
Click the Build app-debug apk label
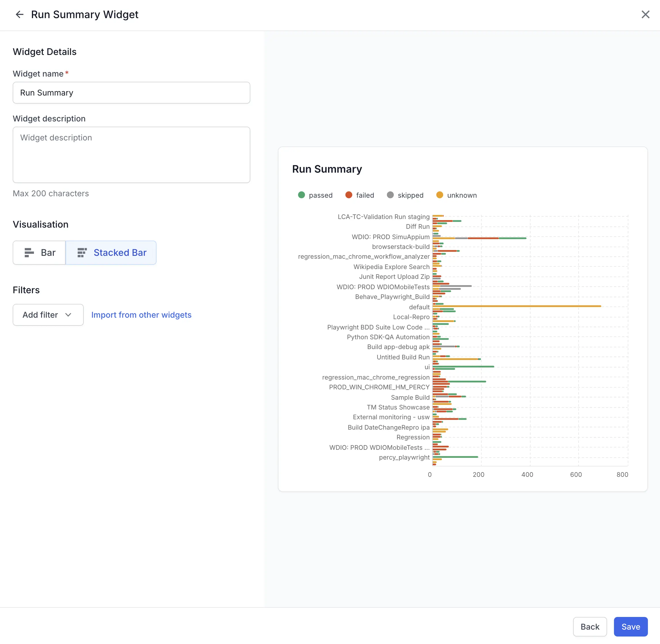(398, 347)
